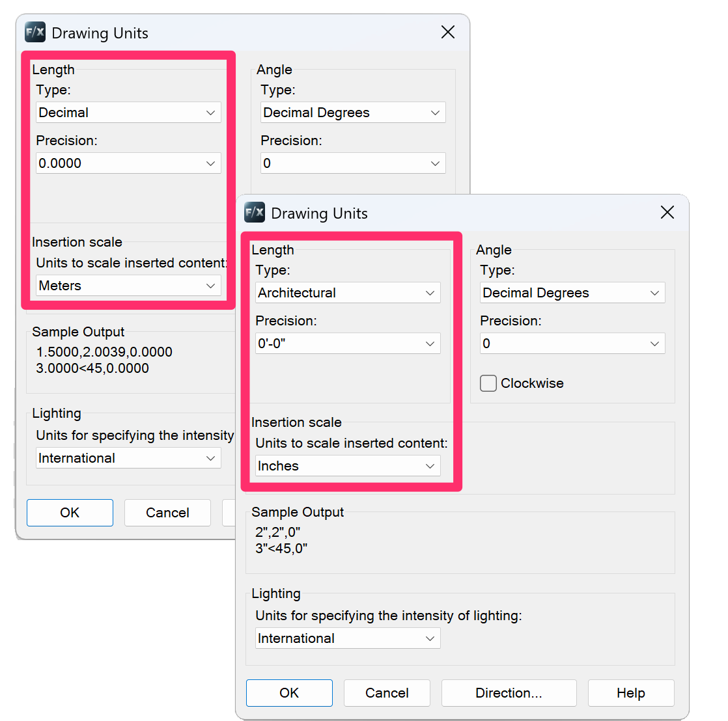Open front dialog angle type Decimal Degrees dropdown
The width and height of the screenshot is (728, 721).
point(572,293)
